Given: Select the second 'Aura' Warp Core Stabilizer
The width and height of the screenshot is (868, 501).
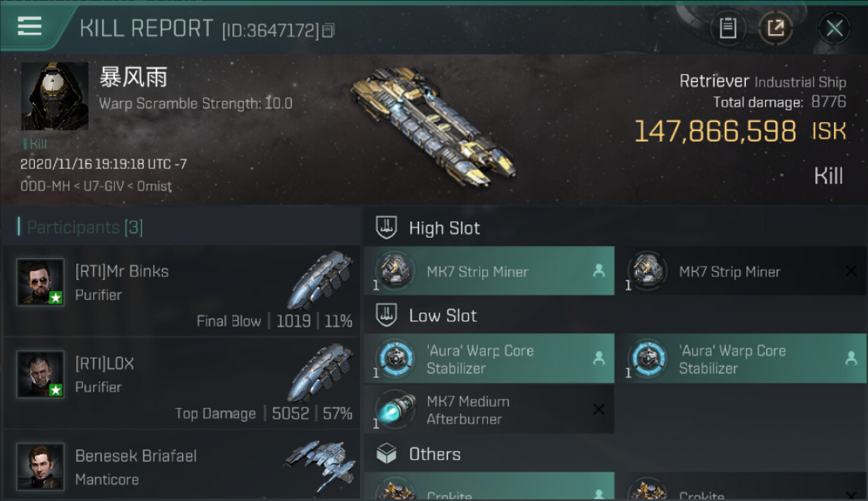Looking at the screenshot, I should pos(741,359).
